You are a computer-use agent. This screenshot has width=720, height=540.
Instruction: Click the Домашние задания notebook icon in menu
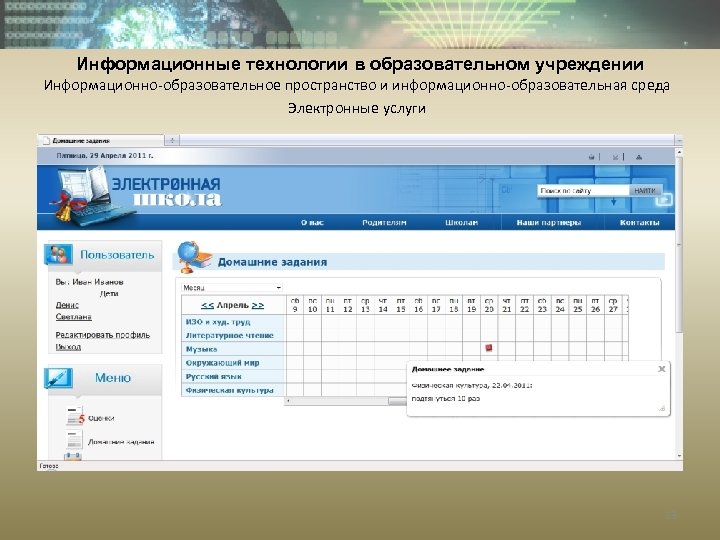(x=74, y=440)
